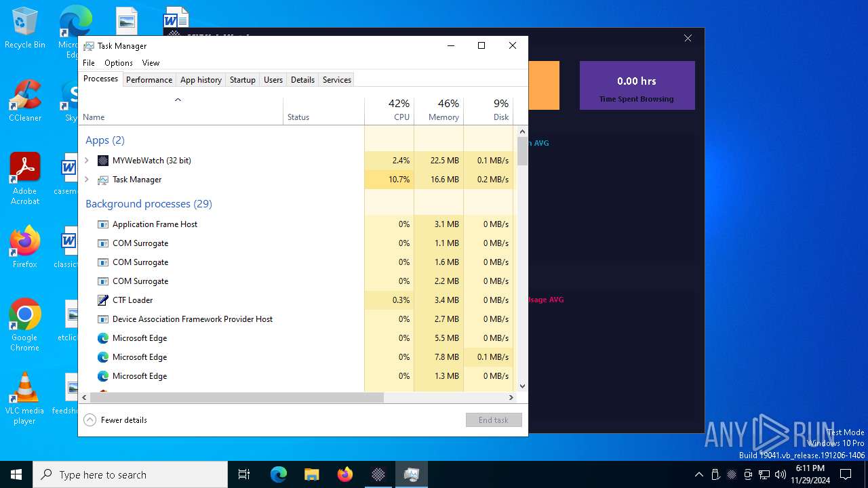This screenshot has height=488, width=868.
Task: Switch to the Performance tab
Action: click(149, 80)
